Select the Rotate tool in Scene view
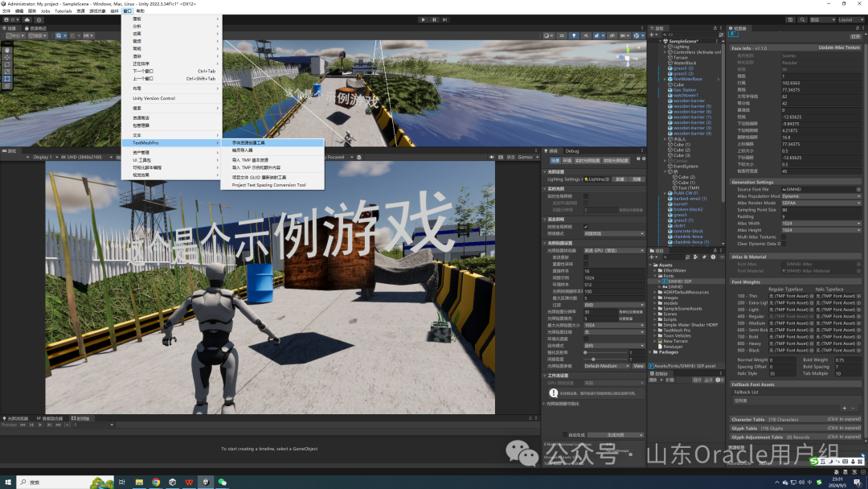The image size is (868, 489). tap(7, 64)
